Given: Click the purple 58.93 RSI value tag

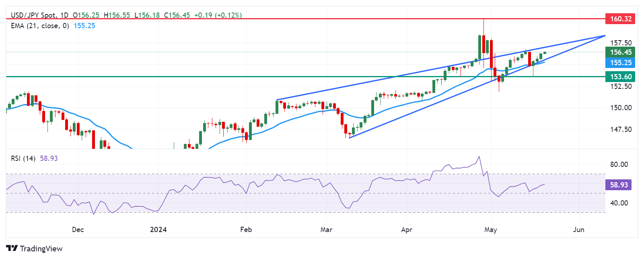Looking at the screenshot, I should click(618, 185).
